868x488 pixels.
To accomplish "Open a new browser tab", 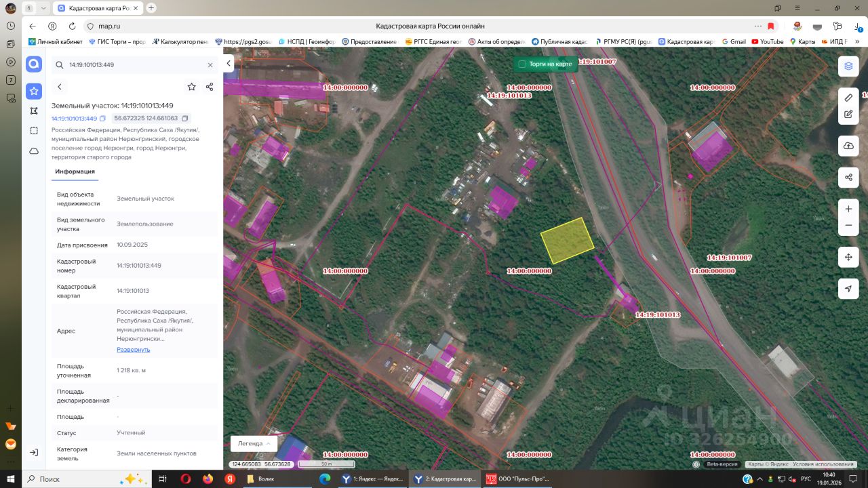I will coord(151,7).
